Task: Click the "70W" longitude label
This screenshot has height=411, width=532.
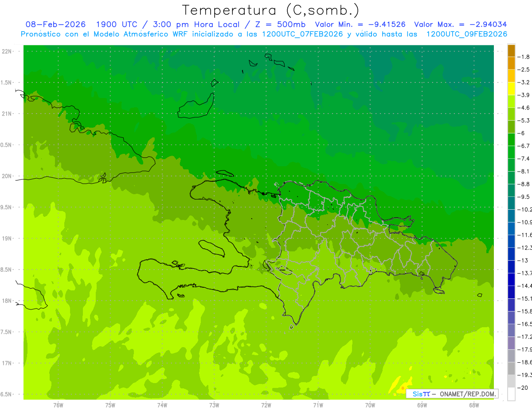Action: tap(370, 405)
